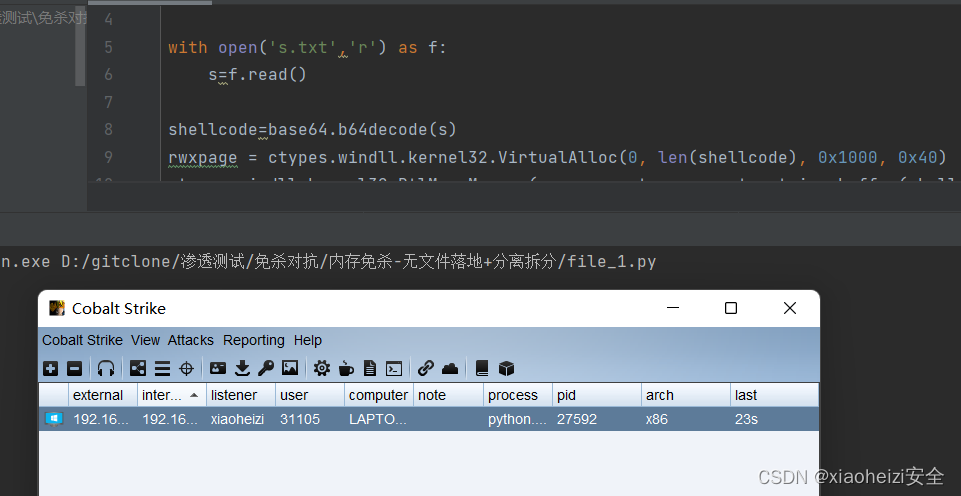Click the connect to team server plus icon
This screenshot has width=961, height=496.
pyautogui.click(x=51, y=368)
